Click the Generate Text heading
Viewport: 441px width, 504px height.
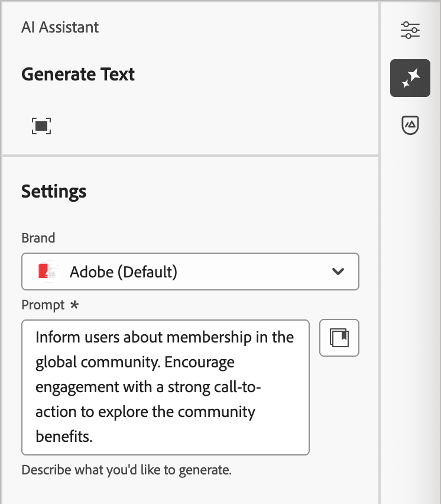77,74
